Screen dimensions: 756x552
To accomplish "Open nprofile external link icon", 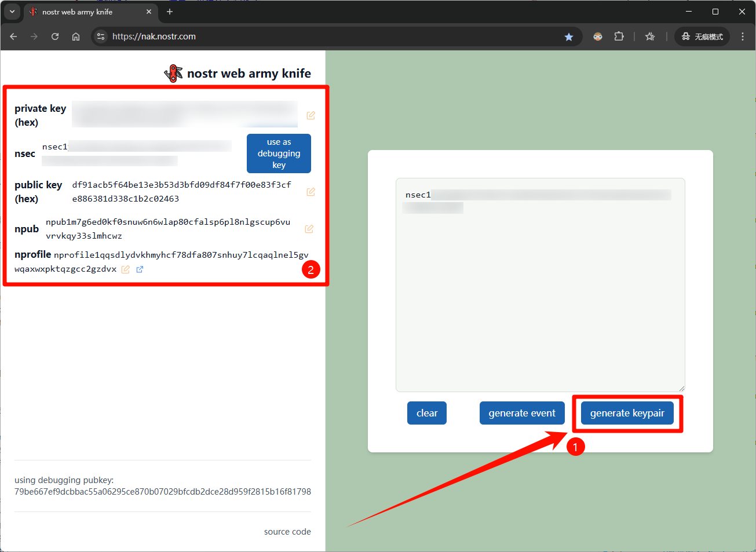I will tap(140, 269).
